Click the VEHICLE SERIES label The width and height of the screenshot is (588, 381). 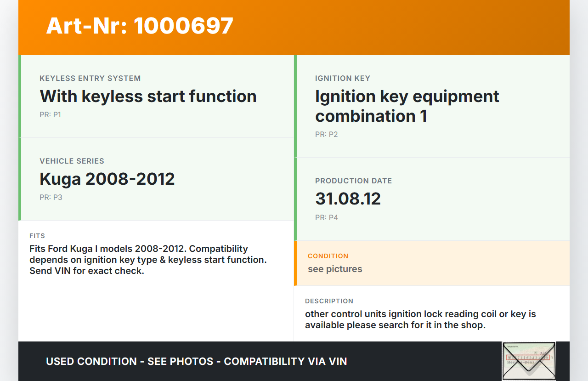tap(72, 161)
